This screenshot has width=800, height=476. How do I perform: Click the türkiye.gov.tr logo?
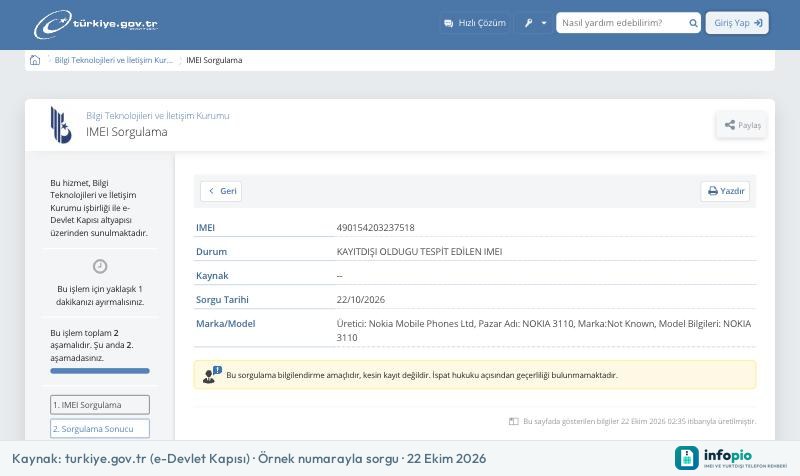coord(96,24)
